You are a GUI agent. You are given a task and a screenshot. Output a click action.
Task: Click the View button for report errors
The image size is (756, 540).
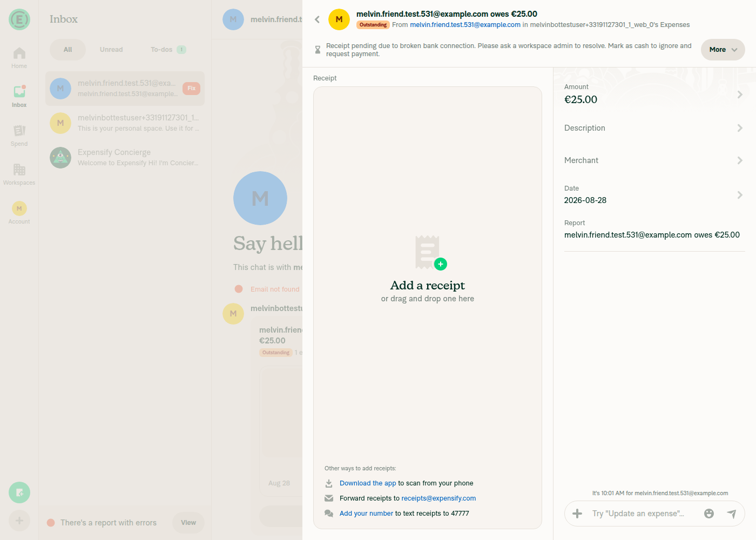pyautogui.click(x=188, y=523)
